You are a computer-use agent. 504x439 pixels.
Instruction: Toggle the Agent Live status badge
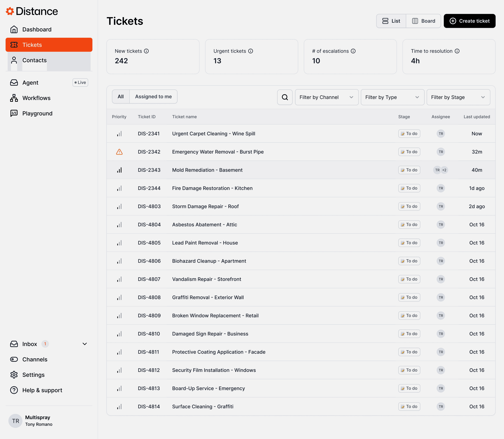(80, 83)
